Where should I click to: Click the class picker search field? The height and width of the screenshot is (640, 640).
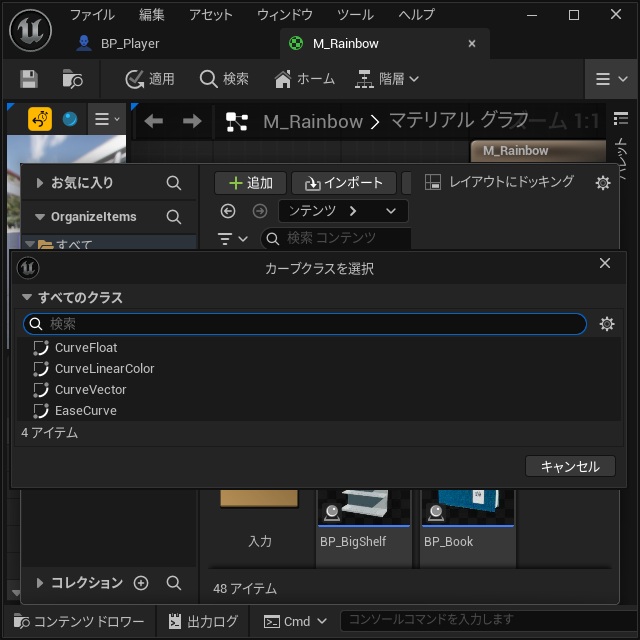point(305,324)
